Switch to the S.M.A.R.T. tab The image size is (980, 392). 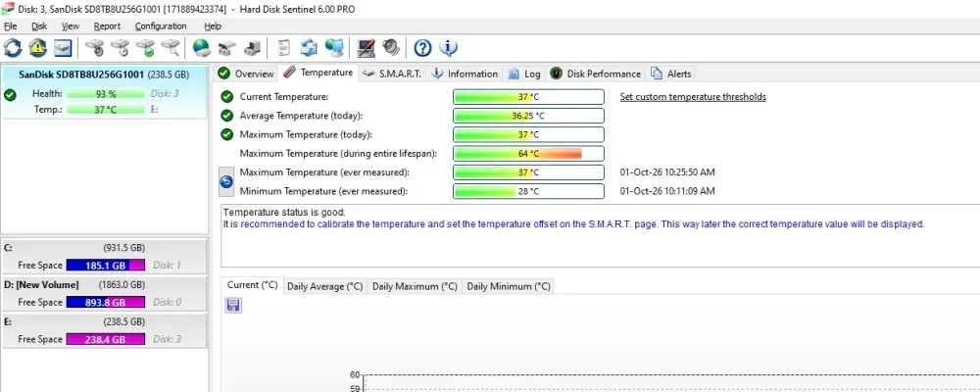click(393, 73)
